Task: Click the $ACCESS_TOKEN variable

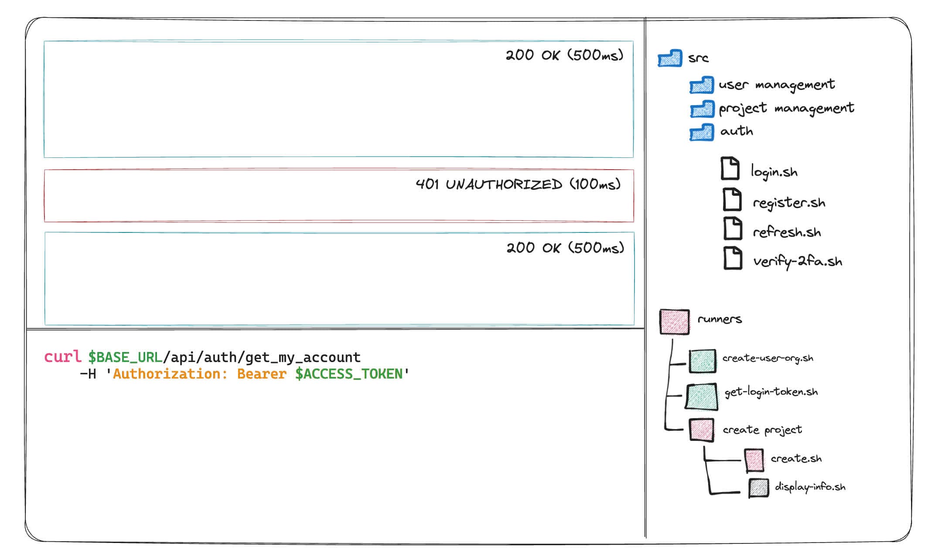Action: click(349, 374)
